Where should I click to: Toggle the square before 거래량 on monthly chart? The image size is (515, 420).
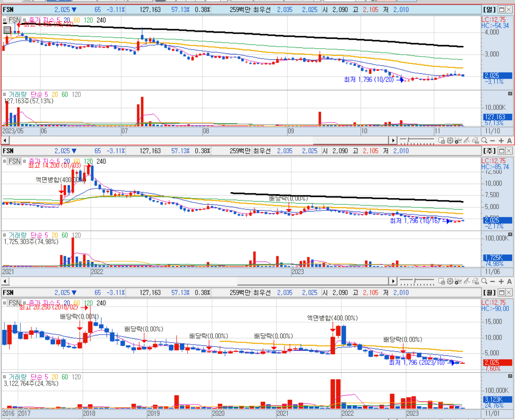click(5, 377)
